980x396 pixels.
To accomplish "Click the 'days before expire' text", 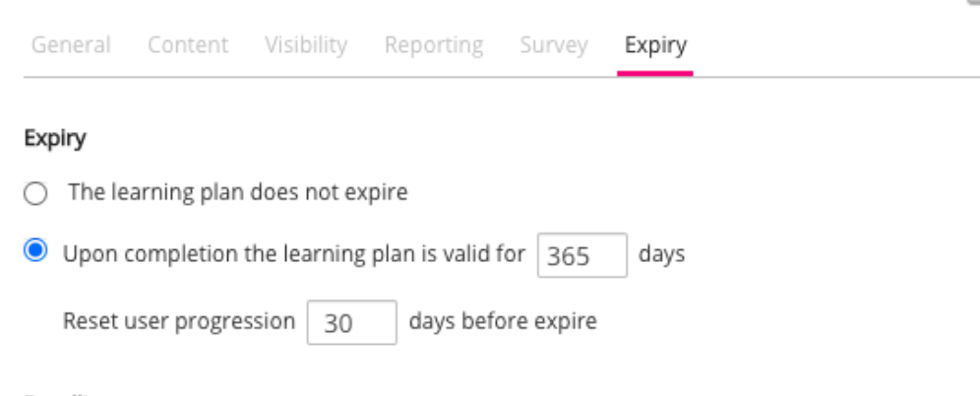I will (503, 321).
